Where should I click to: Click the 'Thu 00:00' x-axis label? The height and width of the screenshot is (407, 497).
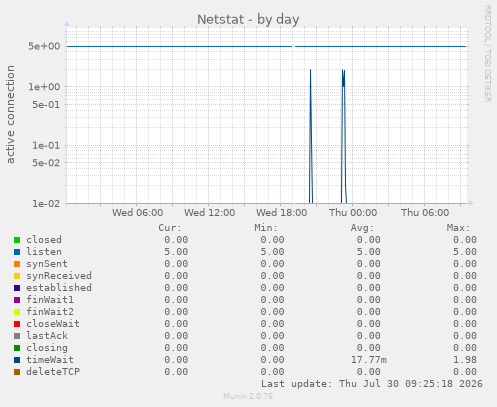pyautogui.click(x=353, y=213)
